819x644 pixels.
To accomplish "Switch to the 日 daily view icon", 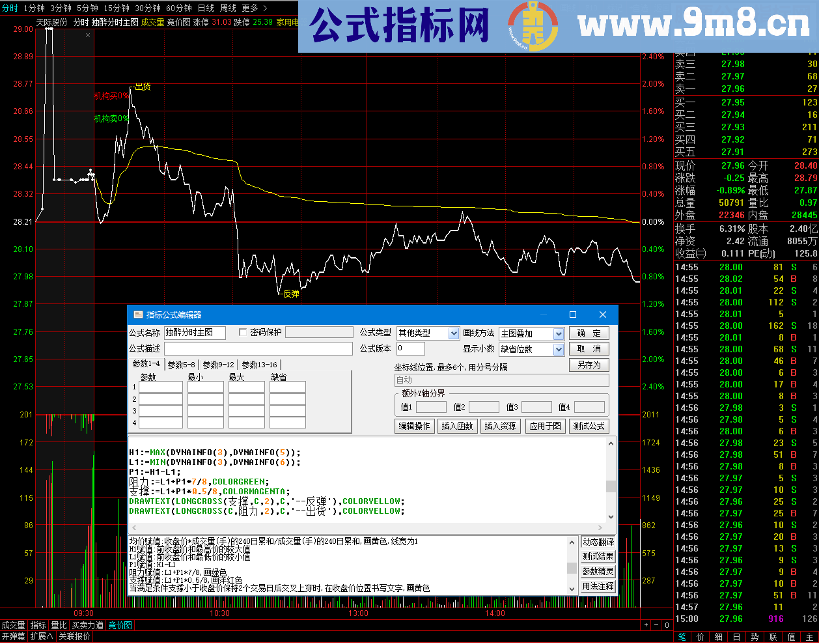I will 737,636.
